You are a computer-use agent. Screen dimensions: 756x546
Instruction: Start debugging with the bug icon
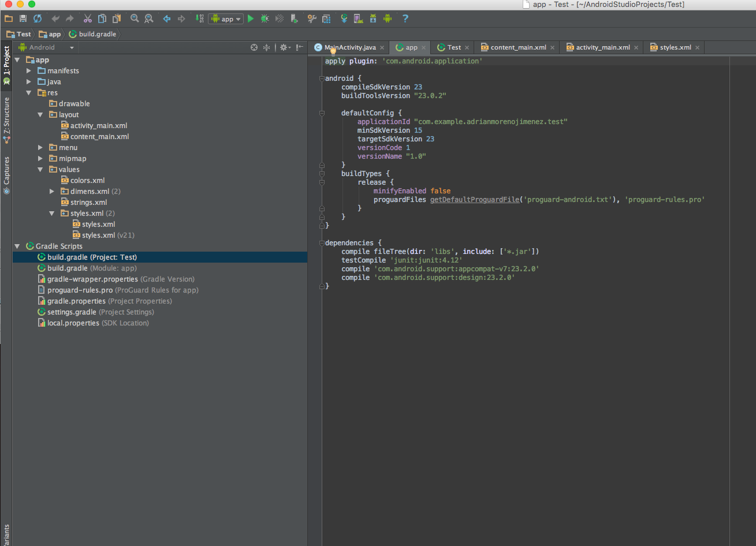265,18
